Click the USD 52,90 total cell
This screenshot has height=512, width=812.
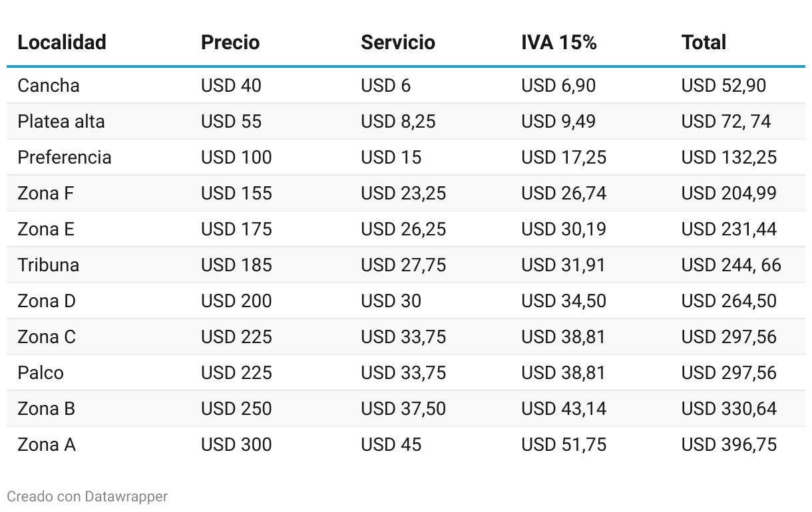click(x=723, y=86)
